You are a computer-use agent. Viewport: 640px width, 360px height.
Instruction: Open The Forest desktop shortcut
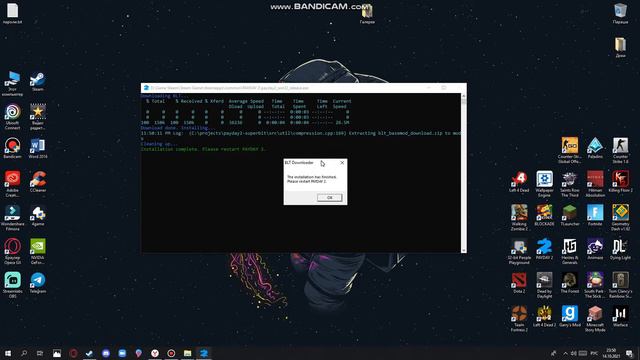(570, 283)
